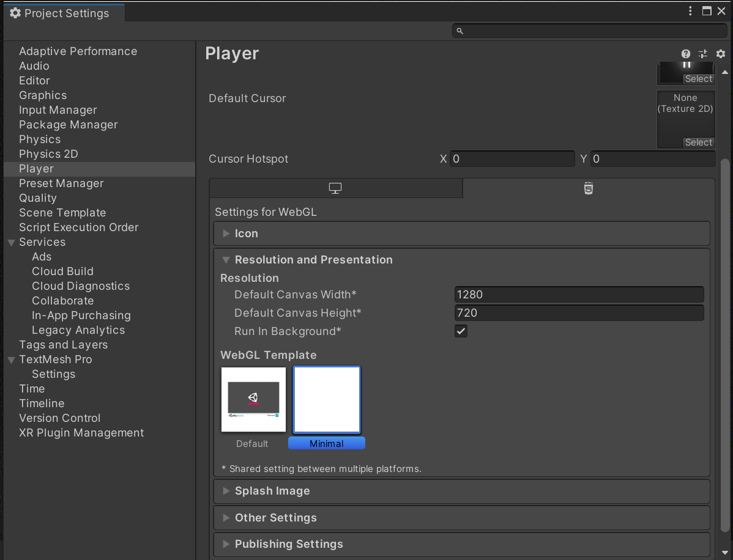
Task: Open the Project Settings window kebab menu
Action: (690, 11)
